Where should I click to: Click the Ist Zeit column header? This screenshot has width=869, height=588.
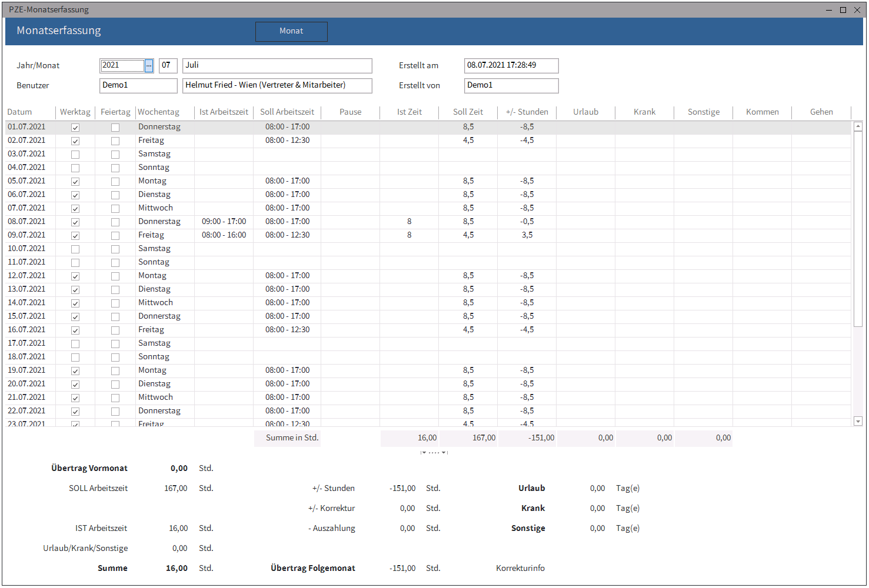(x=409, y=112)
